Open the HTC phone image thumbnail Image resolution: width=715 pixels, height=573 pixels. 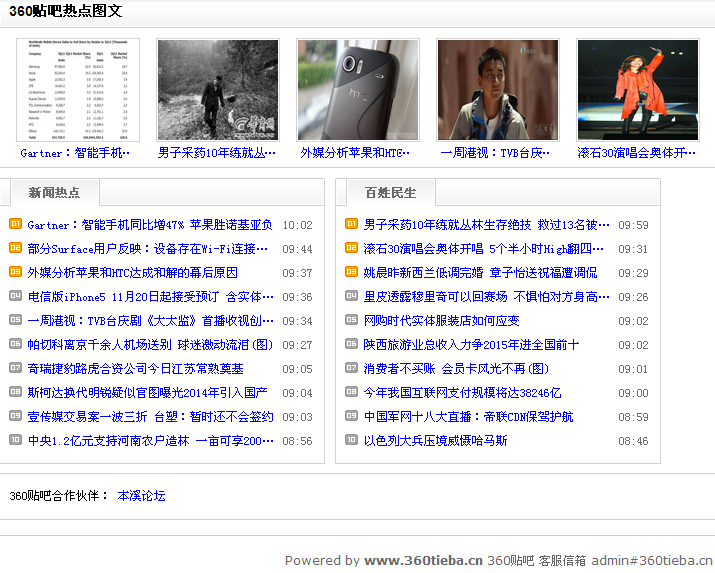pos(357,90)
